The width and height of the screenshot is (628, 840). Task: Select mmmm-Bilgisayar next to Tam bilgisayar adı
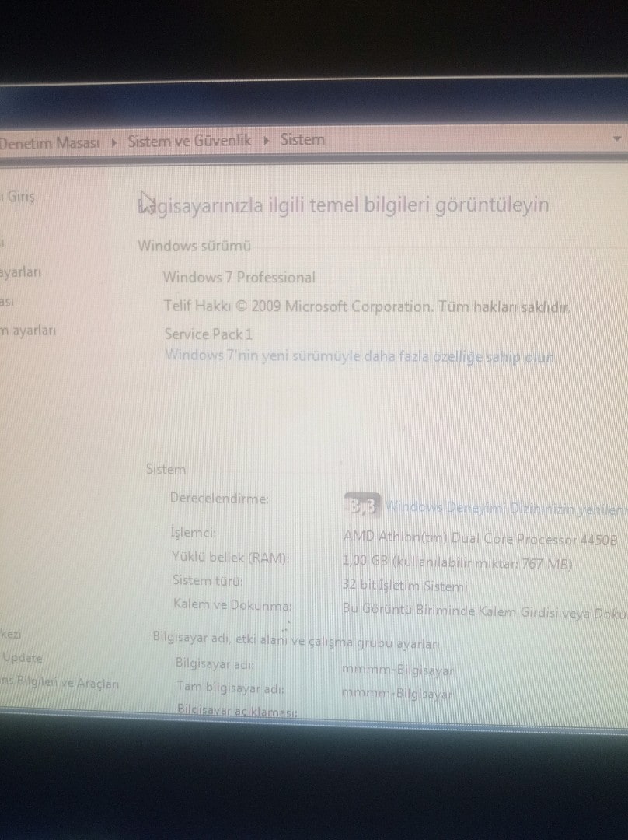397,694
